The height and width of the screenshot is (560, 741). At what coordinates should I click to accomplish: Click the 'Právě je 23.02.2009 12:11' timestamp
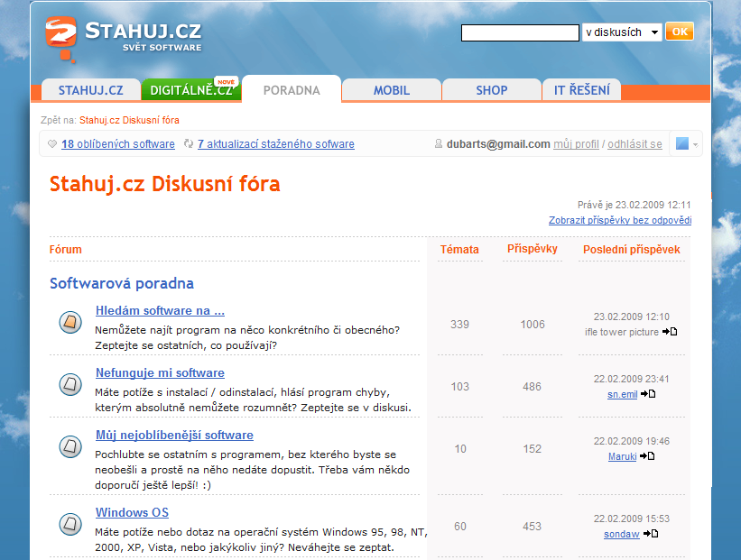pyautogui.click(x=634, y=205)
